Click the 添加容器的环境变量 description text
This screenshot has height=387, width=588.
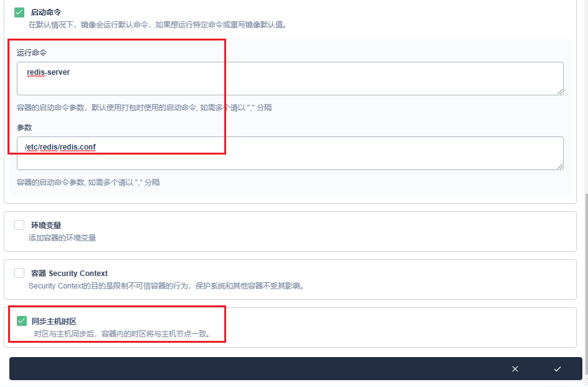coord(62,237)
